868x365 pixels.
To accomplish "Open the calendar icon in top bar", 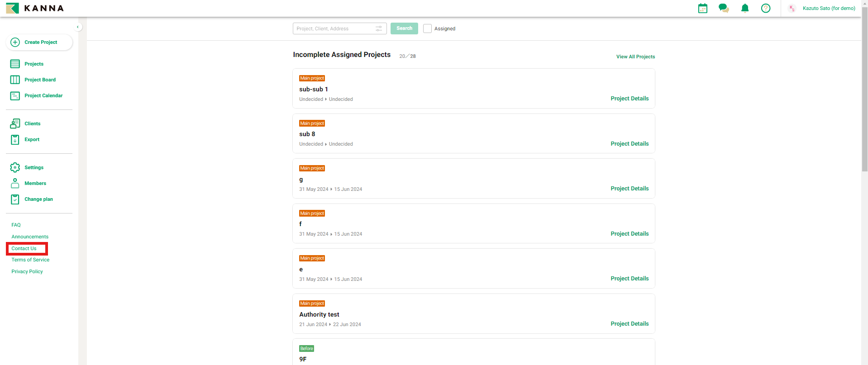I will click(702, 8).
